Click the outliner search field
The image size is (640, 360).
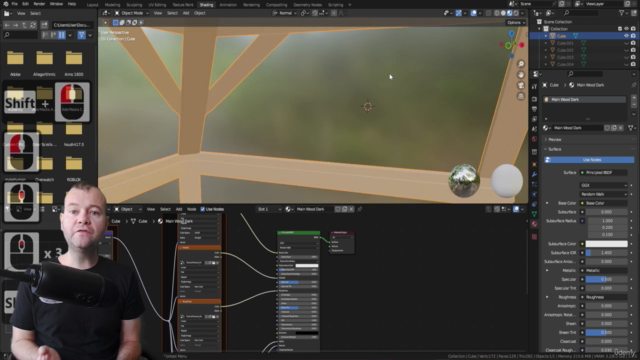(x=580, y=13)
